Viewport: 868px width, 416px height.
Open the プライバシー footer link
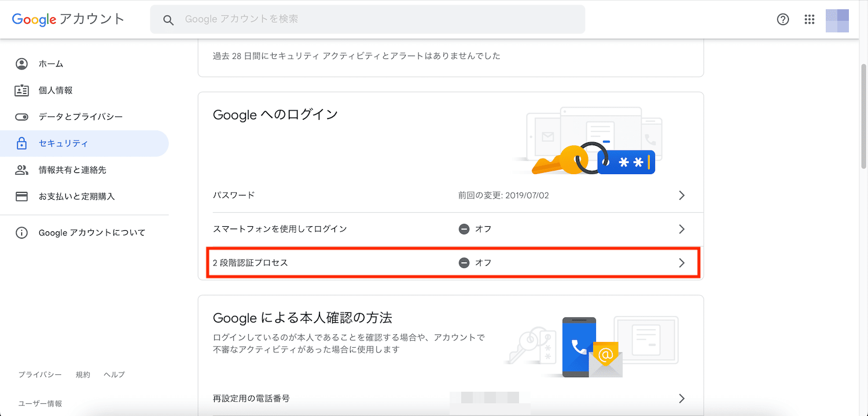(x=39, y=375)
